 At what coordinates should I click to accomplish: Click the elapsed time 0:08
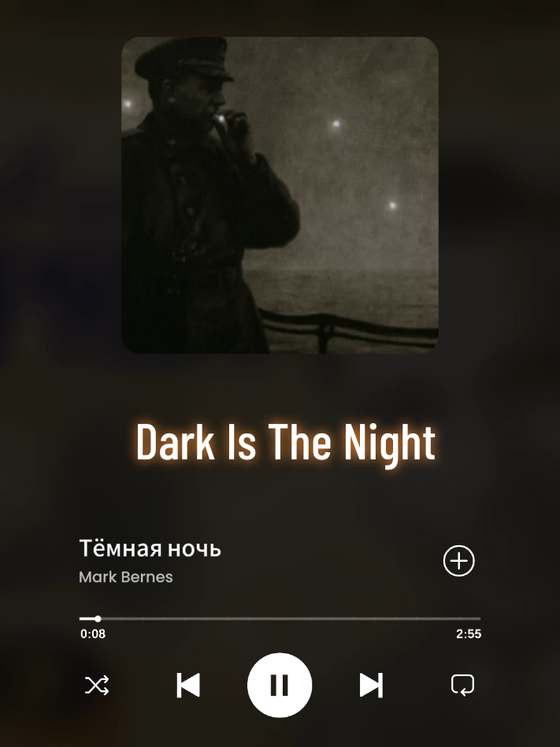coord(93,634)
